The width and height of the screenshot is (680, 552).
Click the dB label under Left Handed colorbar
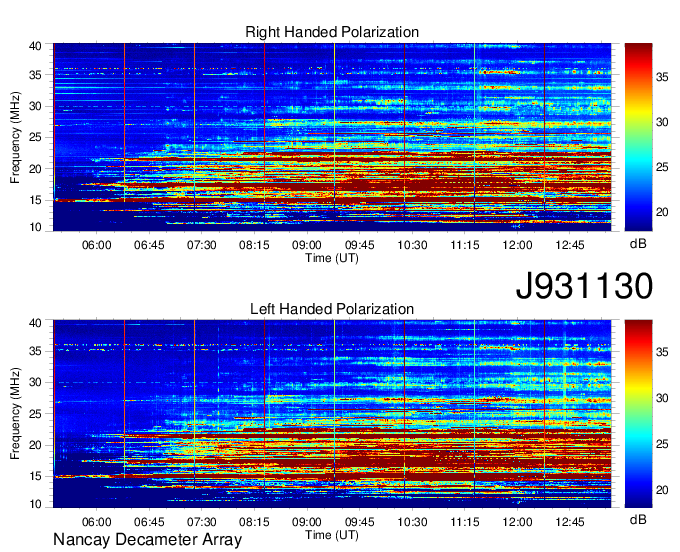point(638,519)
